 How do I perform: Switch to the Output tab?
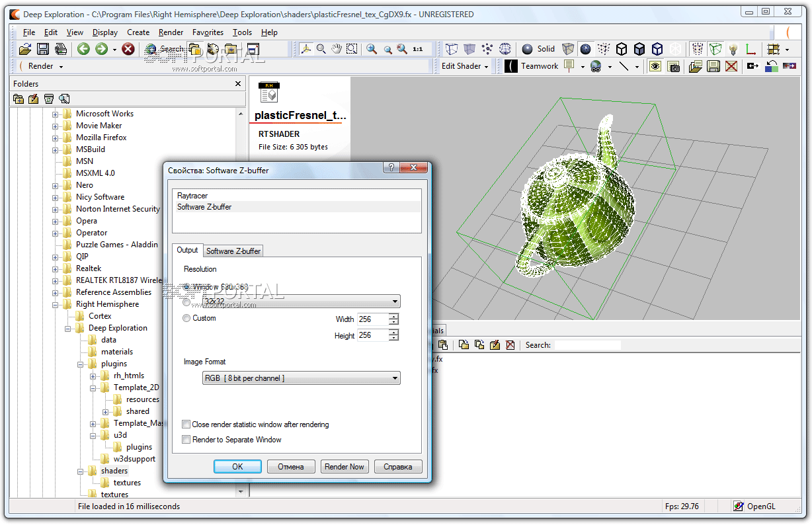tap(187, 250)
